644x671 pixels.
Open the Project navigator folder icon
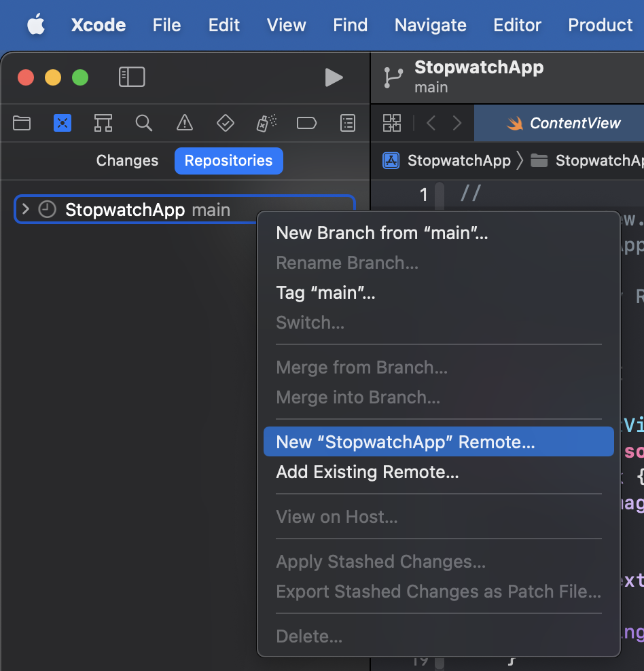pyautogui.click(x=22, y=123)
